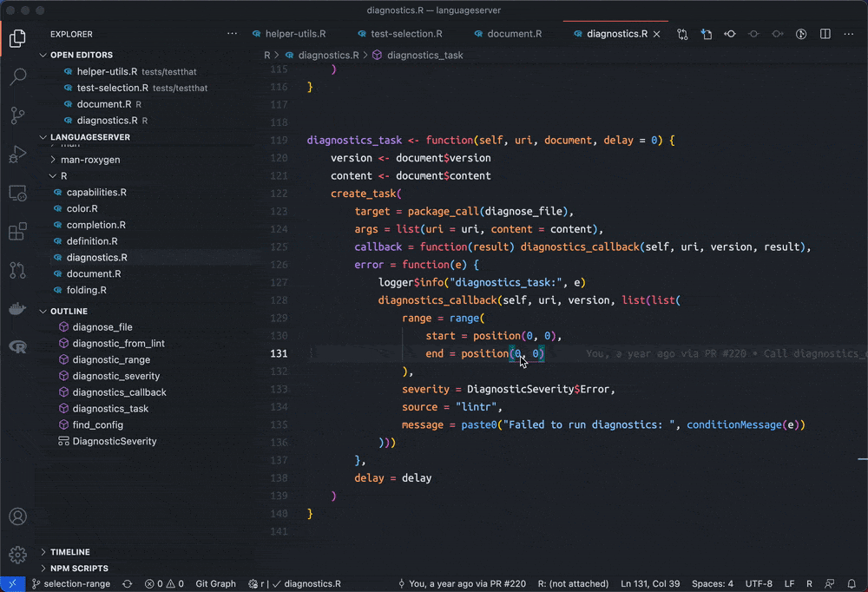Click the synchronize changes icon
This screenshot has width=868, height=592.
128,583
